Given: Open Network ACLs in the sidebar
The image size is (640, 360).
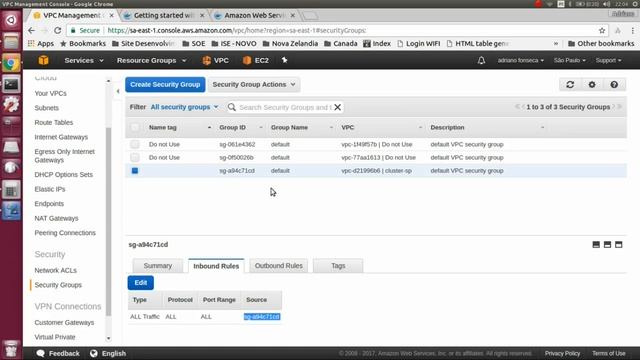Looking at the screenshot, I should point(56,270).
